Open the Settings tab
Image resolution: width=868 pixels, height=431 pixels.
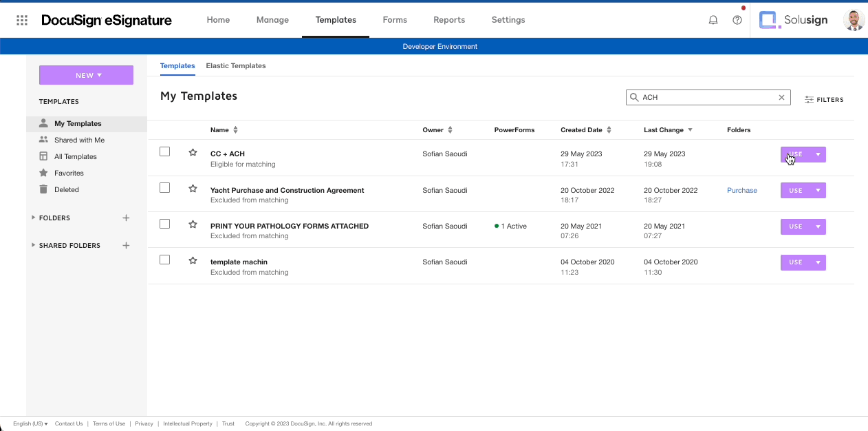(x=508, y=20)
